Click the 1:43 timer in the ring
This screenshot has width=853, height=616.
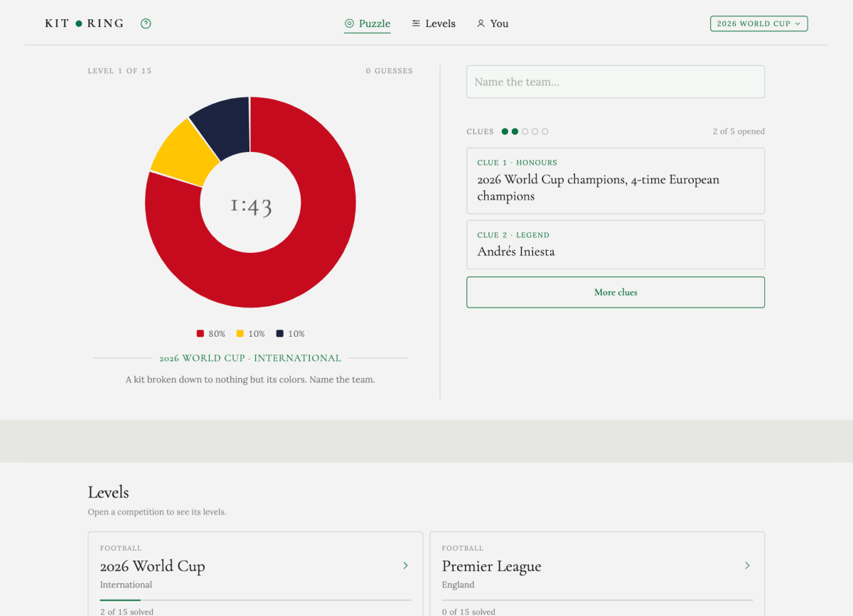tap(251, 206)
